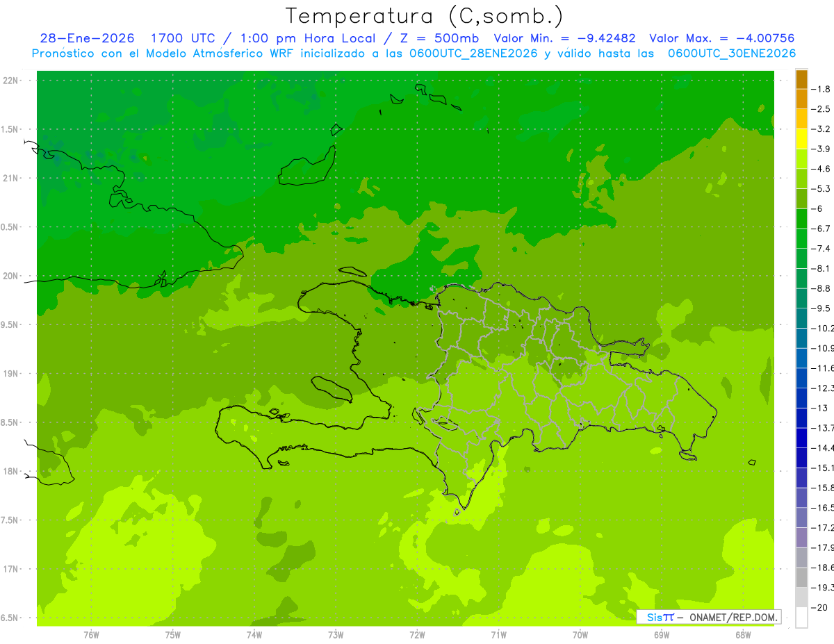Click the legend swatch between -8.1 and -8.8

click(x=801, y=279)
